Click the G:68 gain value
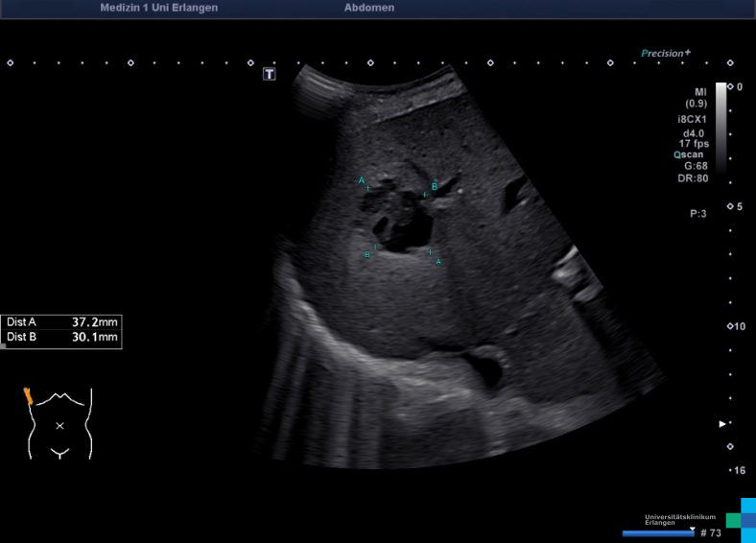This screenshot has height=543, width=756. coord(695,165)
